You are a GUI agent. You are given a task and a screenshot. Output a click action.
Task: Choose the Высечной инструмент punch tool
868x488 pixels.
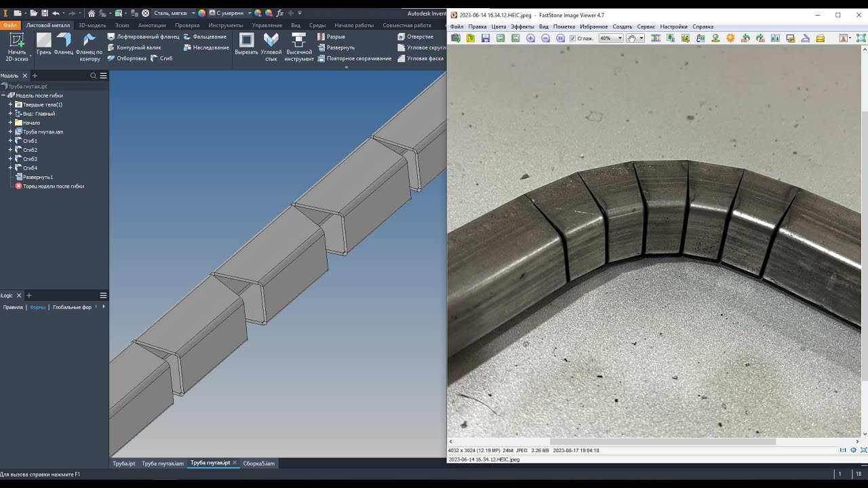coord(299,47)
